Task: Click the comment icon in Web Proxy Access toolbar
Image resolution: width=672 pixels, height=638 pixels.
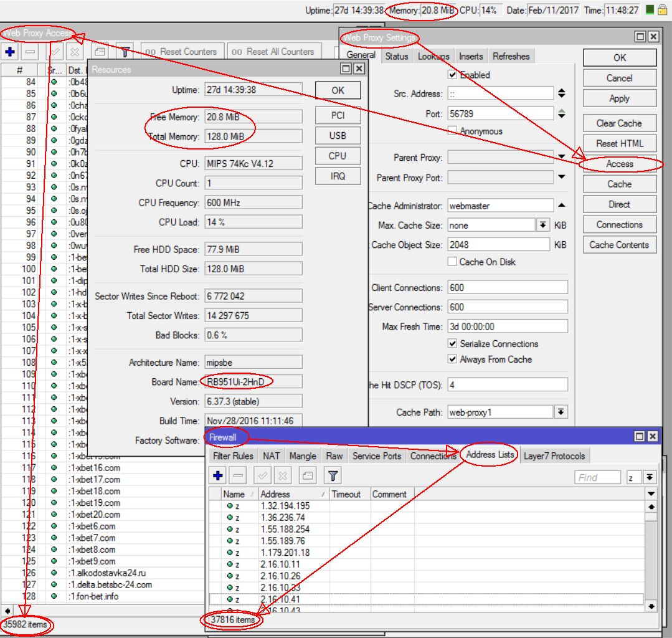Action: click(100, 52)
